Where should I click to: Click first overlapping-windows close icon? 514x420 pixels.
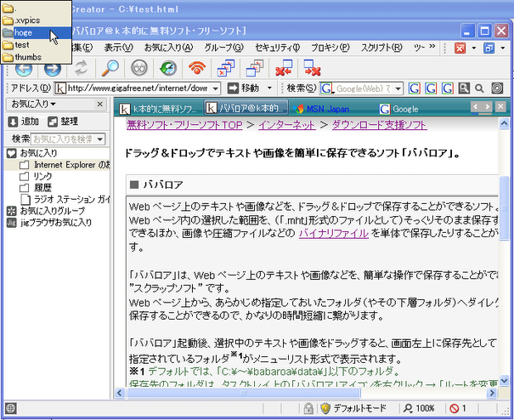click(226, 68)
